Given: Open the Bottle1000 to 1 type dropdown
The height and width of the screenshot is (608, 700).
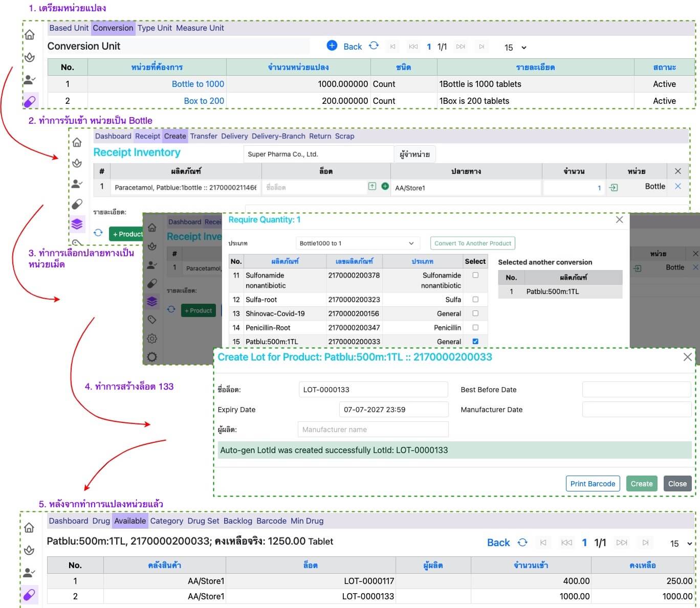Looking at the screenshot, I should [357, 243].
